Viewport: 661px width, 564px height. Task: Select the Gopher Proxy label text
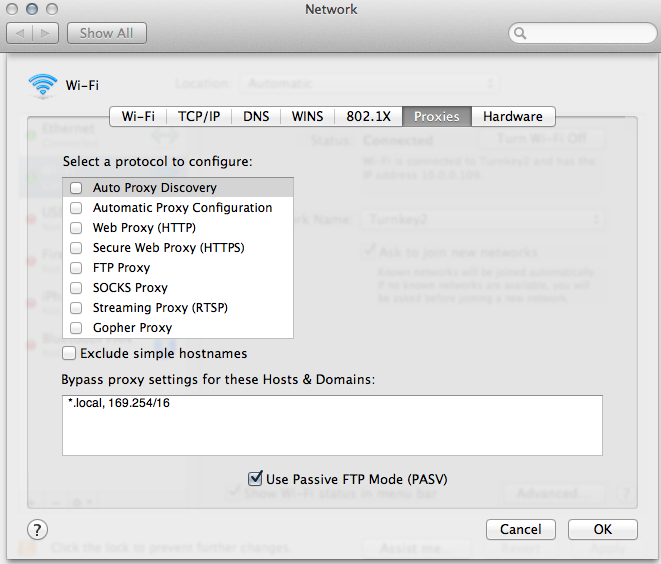(132, 328)
